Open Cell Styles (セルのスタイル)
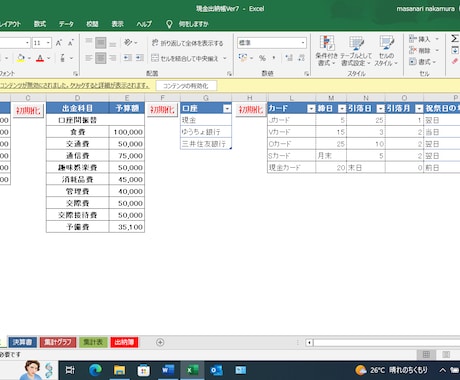The image size is (460, 380). pos(386,51)
